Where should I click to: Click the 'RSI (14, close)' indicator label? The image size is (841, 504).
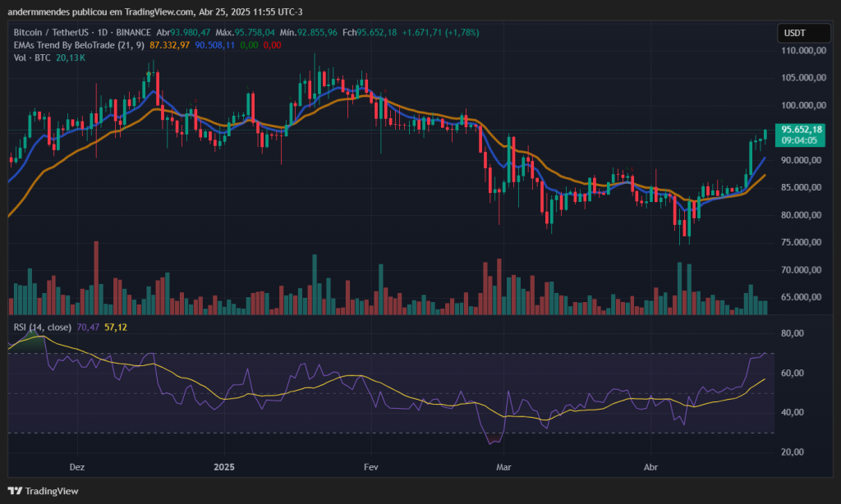click(x=43, y=327)
